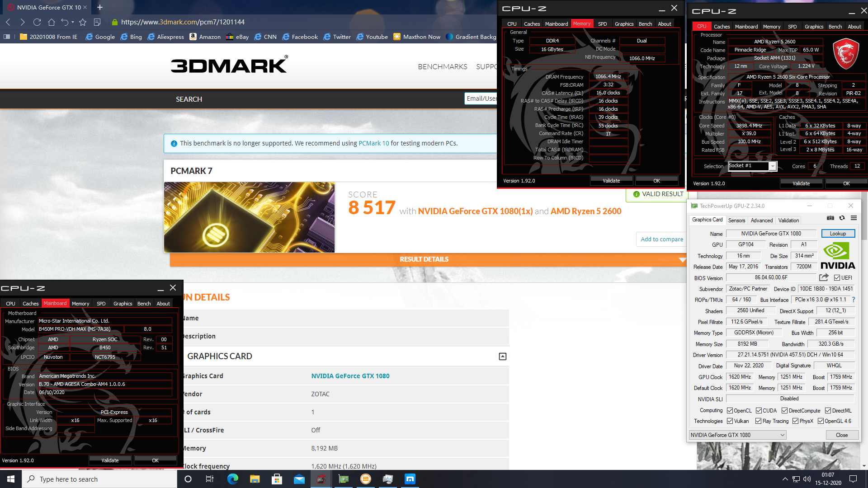The image size is (868, 488).
Task: Click the browser back arrow
Action: pyautogui.click(x=8, y=22)
